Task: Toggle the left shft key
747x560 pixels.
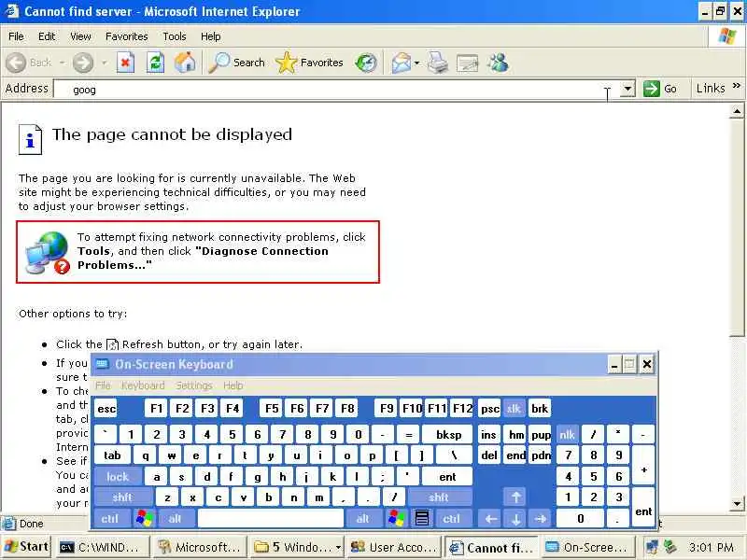Action: tap(122, 497)
